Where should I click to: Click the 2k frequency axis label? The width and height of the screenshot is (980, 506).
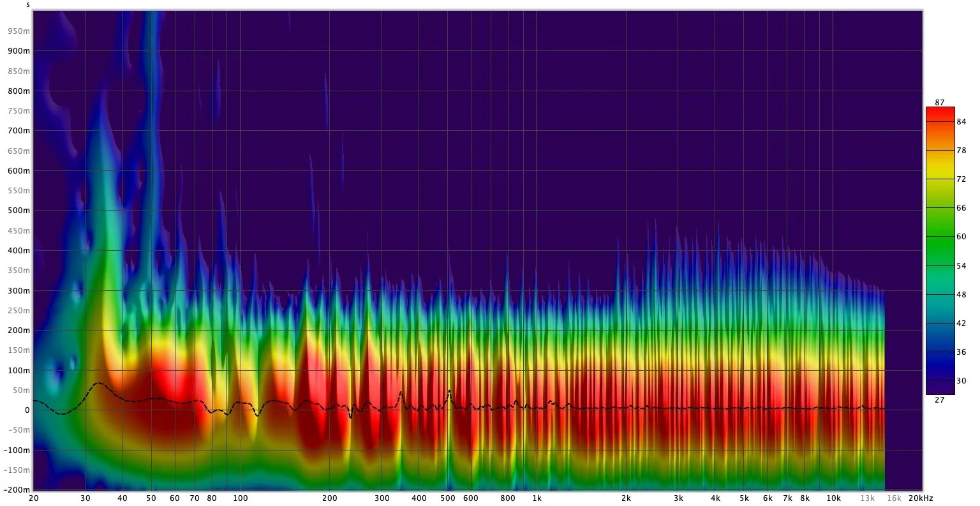[x=626, y=498]
